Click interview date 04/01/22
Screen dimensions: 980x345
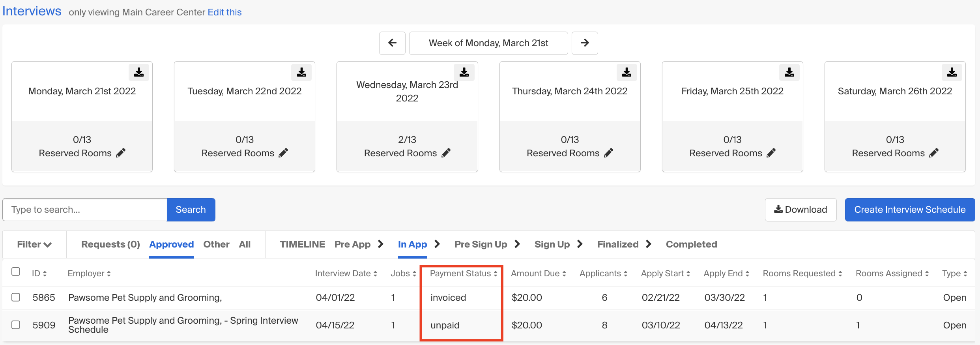[x=335, y=298]
